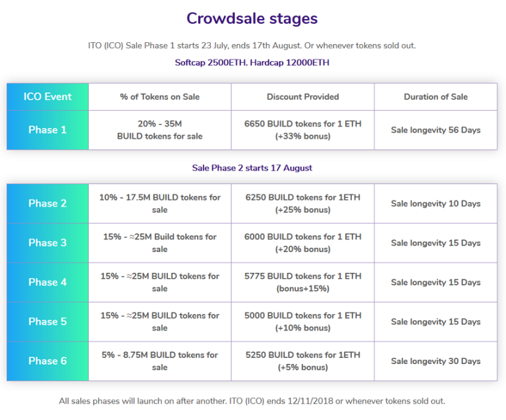
Task: Click the Sale longevity 56 Days cell
Action: click(x=436, y=130)
